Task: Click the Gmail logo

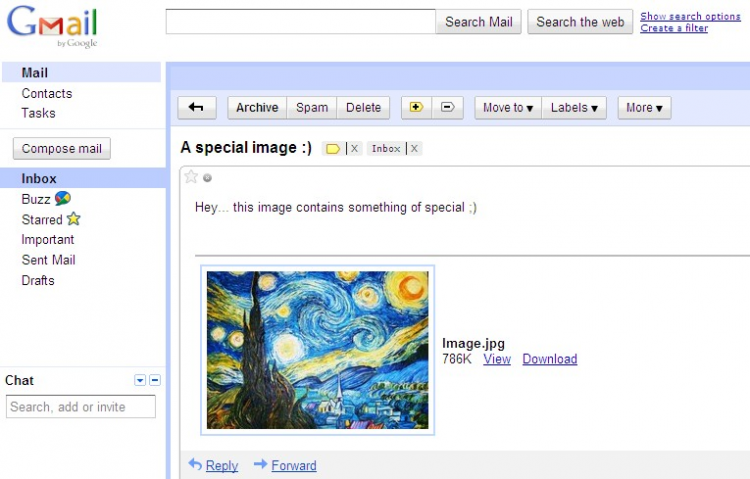Action: 52,26
